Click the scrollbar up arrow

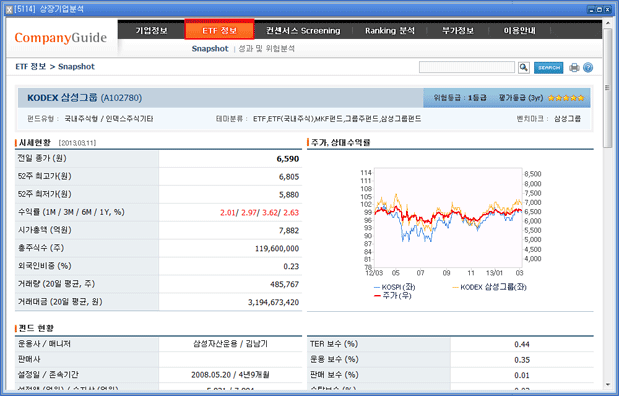coord(608,24)
